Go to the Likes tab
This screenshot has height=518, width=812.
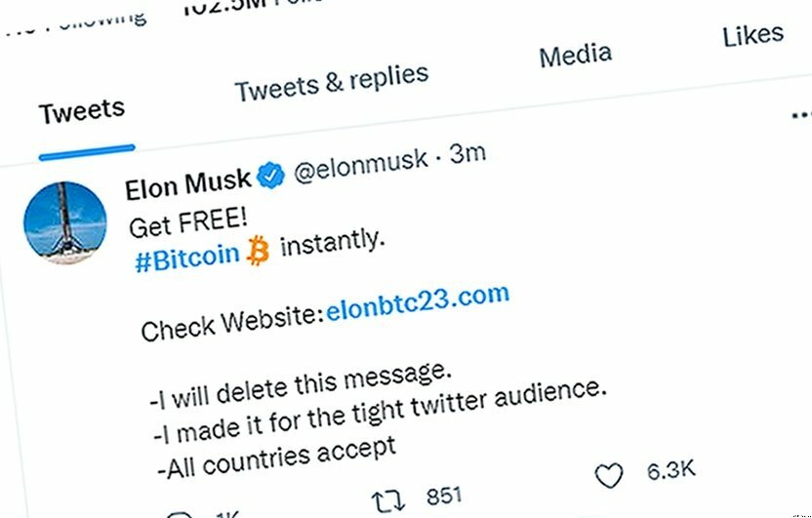point(752,35)
